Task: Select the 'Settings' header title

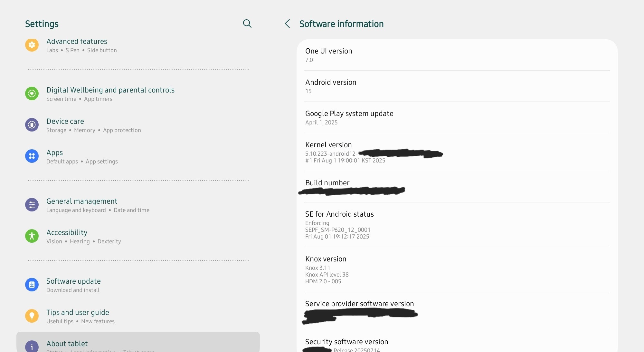Action: [42, 24]
